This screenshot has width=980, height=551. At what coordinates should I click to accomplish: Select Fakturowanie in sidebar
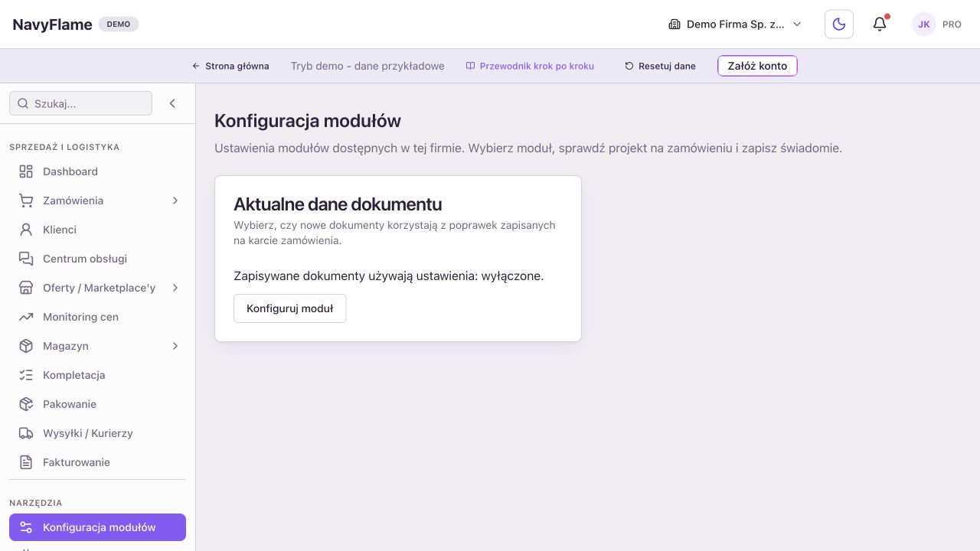pos(97,462)
